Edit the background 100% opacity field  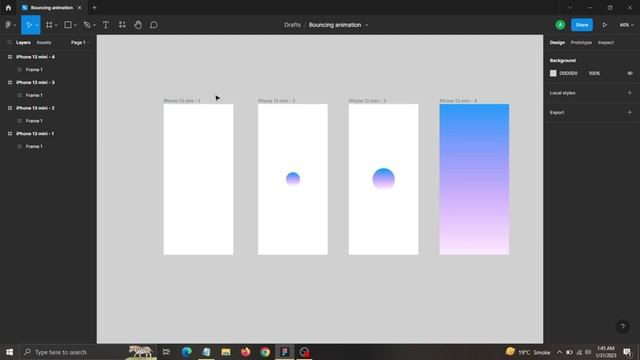[594, 73]
